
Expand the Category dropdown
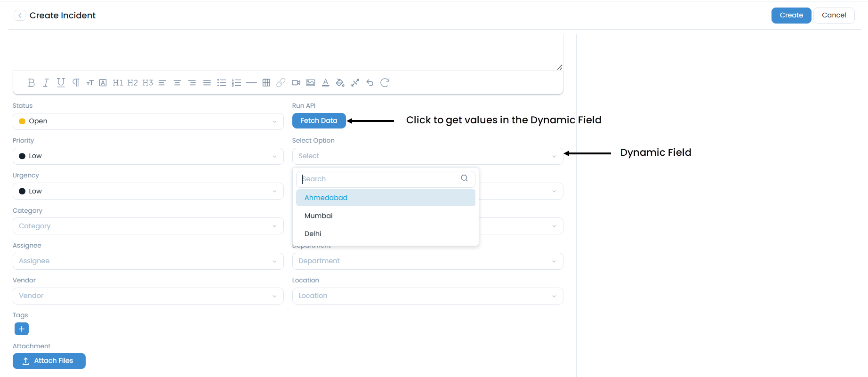coord(148,226)
